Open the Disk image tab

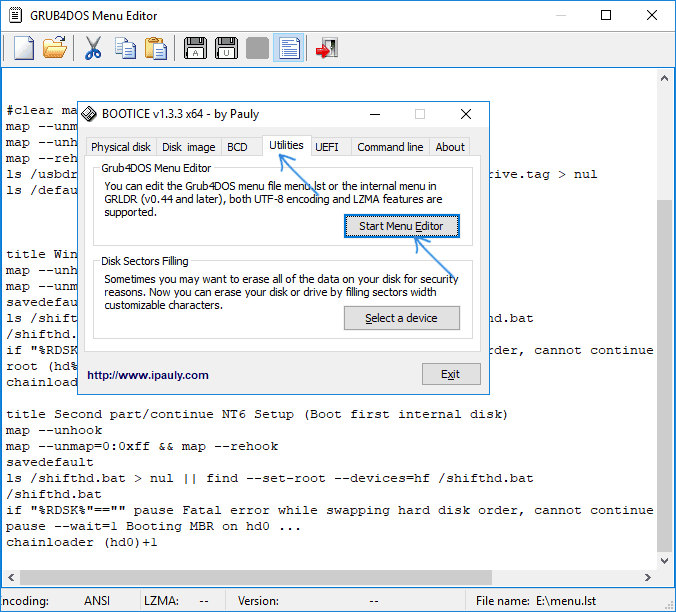188,147
